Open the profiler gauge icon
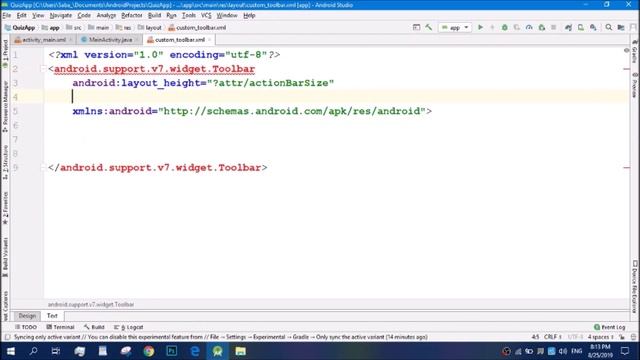 [x=529, y=27]
